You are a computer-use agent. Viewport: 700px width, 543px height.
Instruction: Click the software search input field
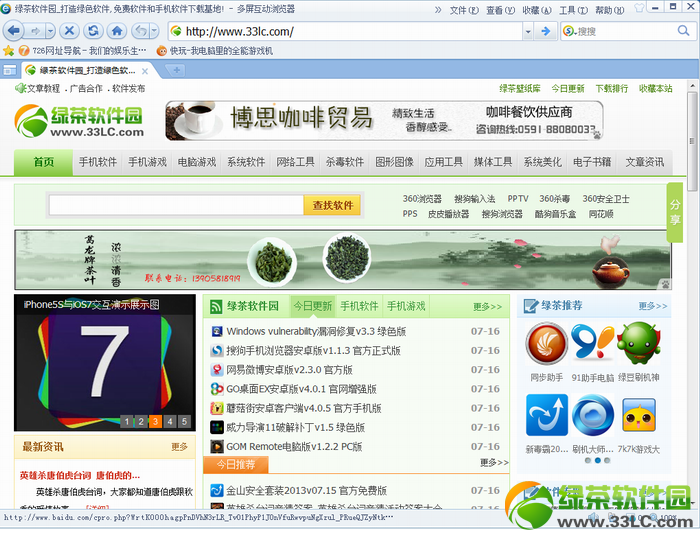coord(176,205)
